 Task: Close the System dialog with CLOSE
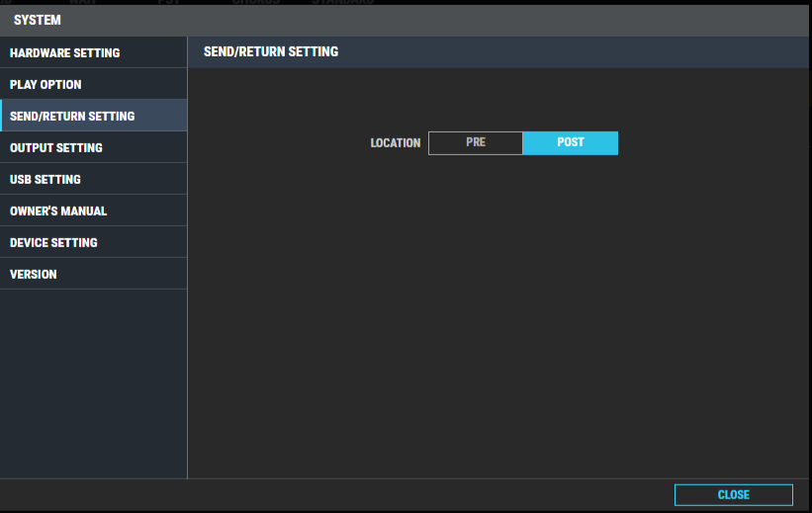pos(733,494)
